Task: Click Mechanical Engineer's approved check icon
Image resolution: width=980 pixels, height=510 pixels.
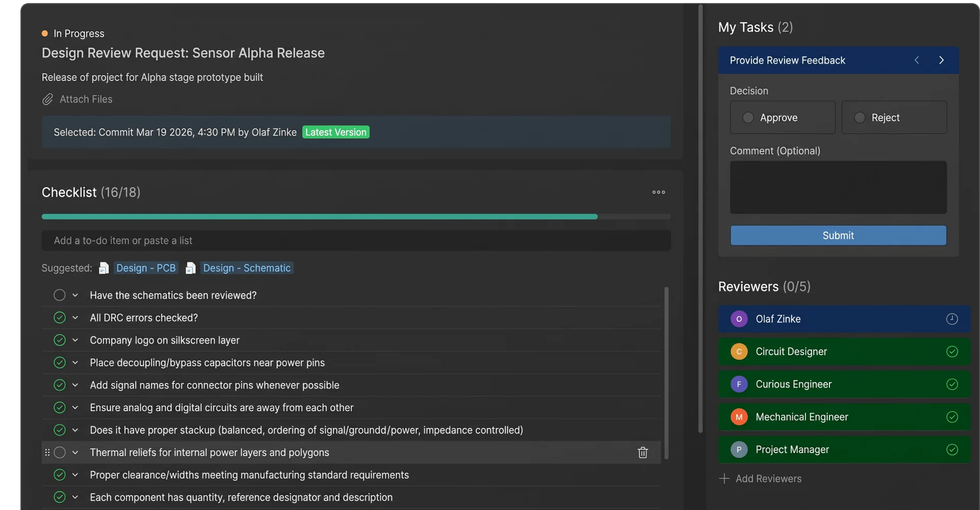Action: pyautogui.click(x=952, y=417)
